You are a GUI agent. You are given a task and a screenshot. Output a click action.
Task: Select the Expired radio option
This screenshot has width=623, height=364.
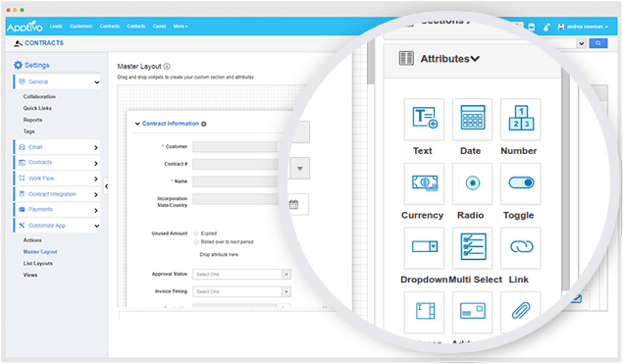coord(196,234)
